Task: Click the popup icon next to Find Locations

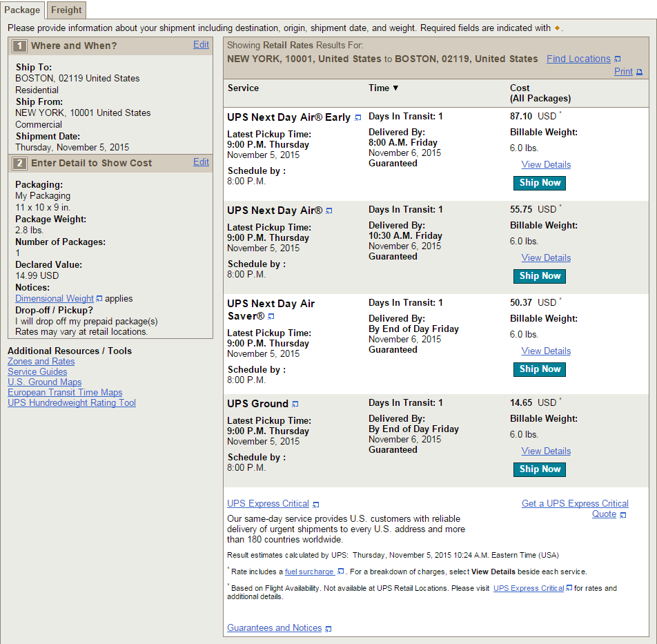Action: 618,59
